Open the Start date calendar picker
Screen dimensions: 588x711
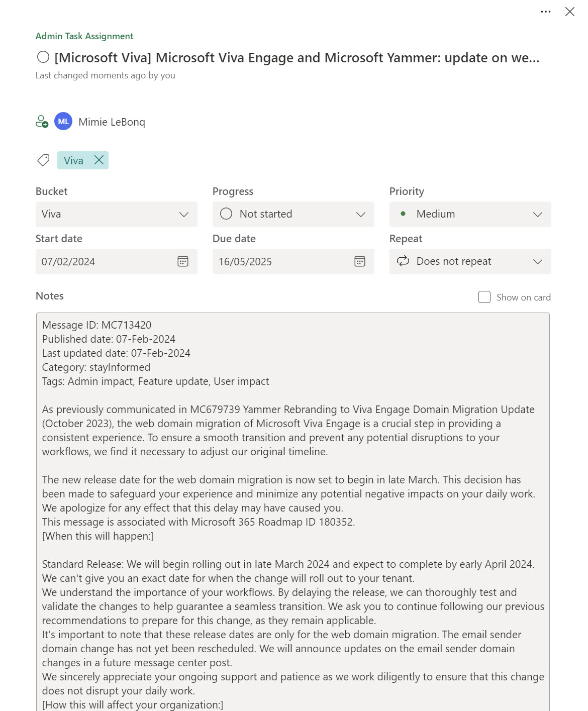point(183,261)
